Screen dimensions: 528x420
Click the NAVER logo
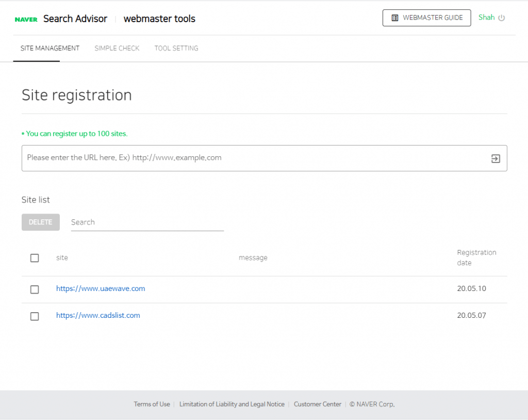coord(26,19)
